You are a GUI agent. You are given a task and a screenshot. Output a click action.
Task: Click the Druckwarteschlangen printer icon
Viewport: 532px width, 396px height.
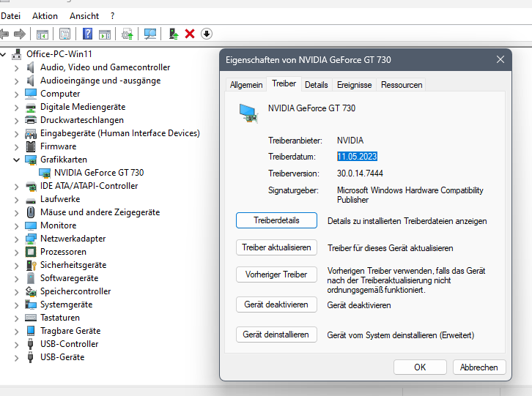[x=31, y=120]
